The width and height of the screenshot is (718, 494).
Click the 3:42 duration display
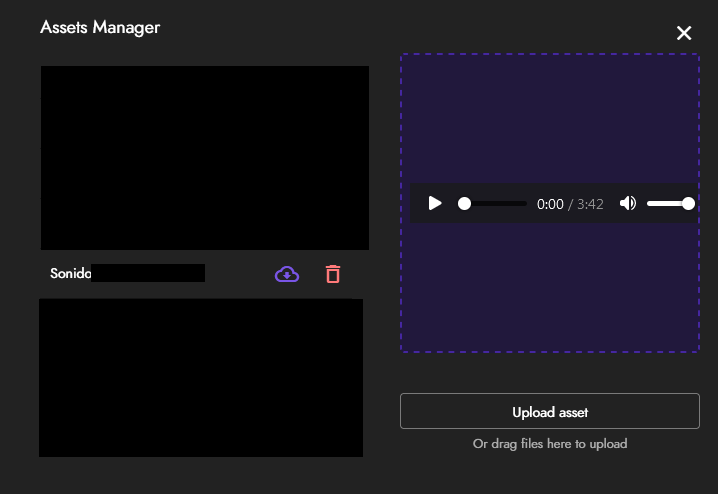590,204
